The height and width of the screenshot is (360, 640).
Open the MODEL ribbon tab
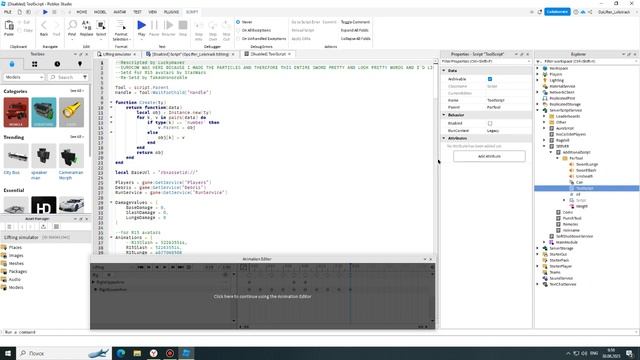coord(100,12)
